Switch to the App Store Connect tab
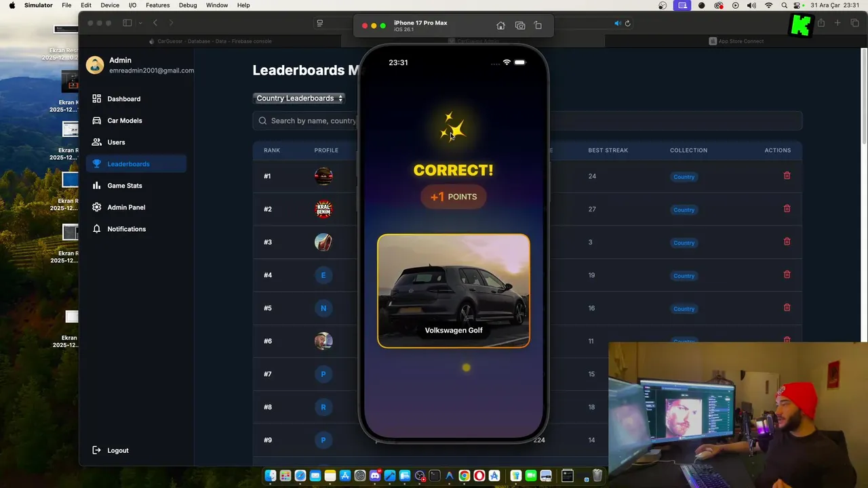This screenshot has height=488, width=868. coord(736,41)
